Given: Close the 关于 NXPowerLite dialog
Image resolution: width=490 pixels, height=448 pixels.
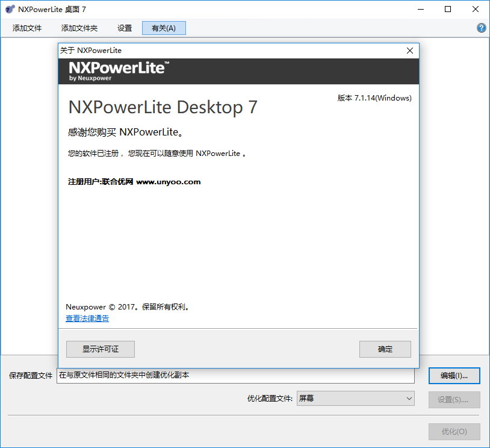Looking at the screenshot, I should [x=410, y=51].
